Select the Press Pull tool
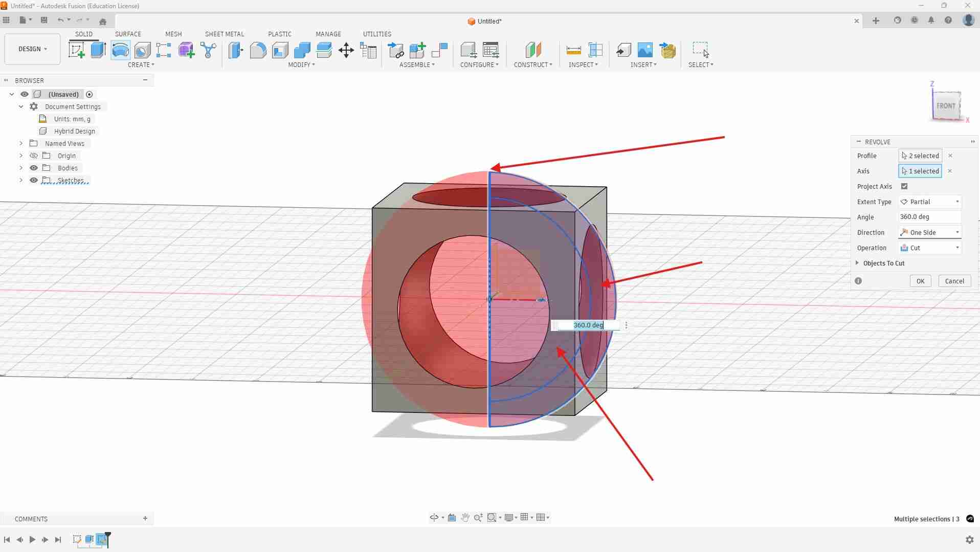Image resolution: width=980 pixels, height=552 pixels. pyautogui.click(x=236, y=50)
